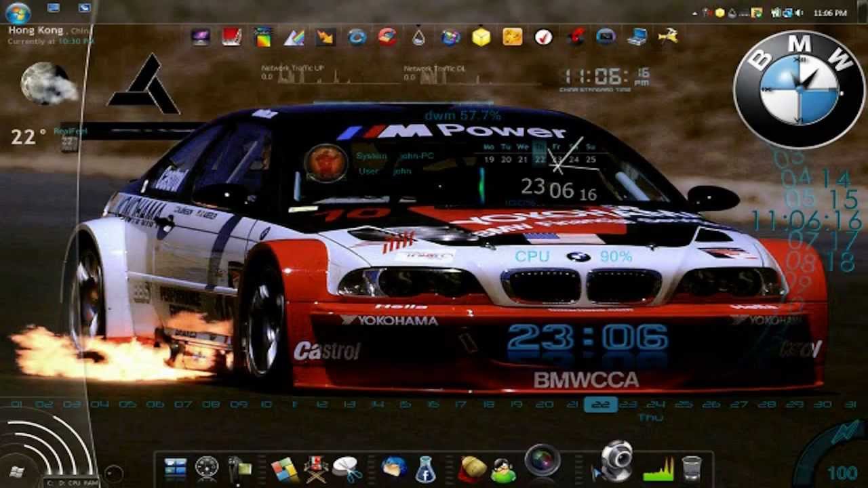Open the red bird-shaped dock icon
The image size is (868, 488).
(x=576, y=37)
